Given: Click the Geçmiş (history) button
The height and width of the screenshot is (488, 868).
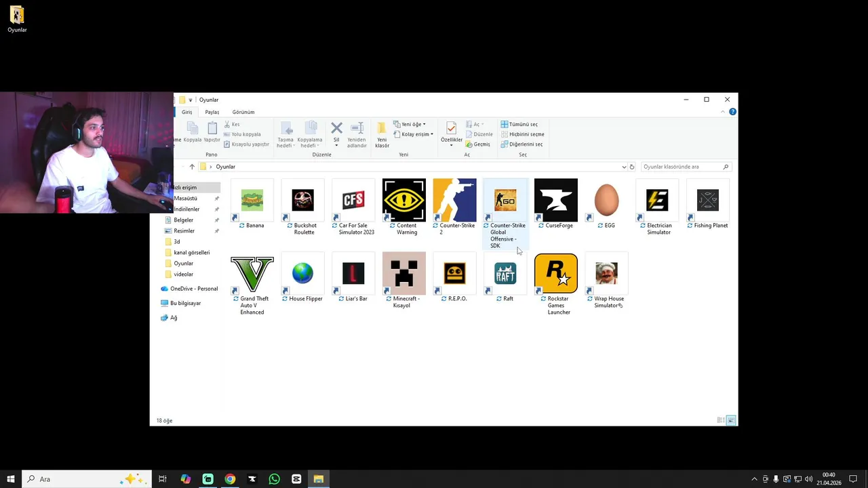Looking at the screenshot, I should click(477, 144).
